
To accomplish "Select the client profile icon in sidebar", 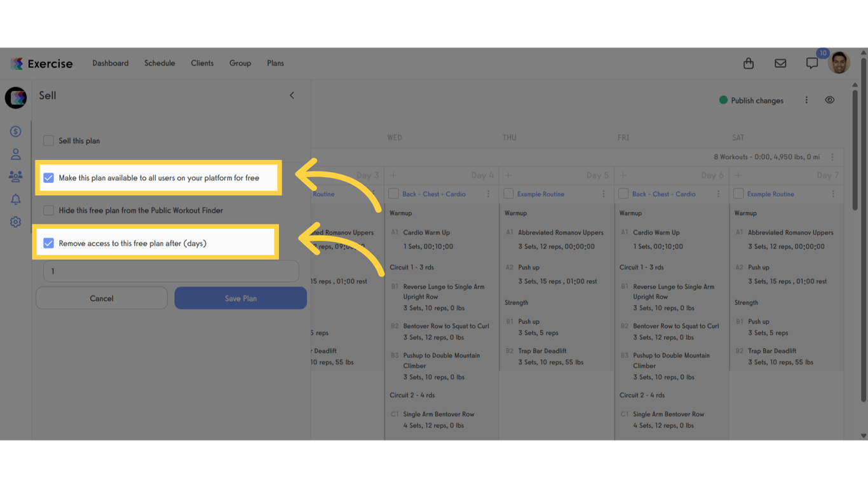I will [x=15, y=154].
